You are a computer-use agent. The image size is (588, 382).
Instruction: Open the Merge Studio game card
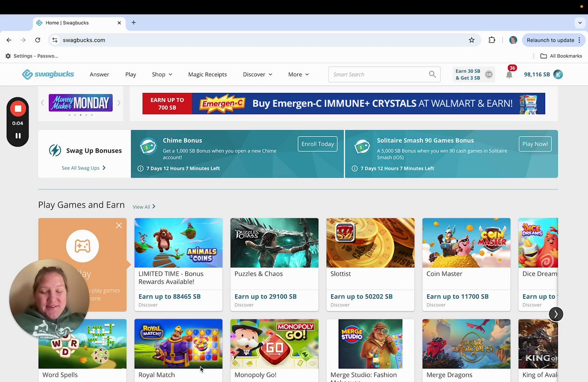(x=370, y=350)
